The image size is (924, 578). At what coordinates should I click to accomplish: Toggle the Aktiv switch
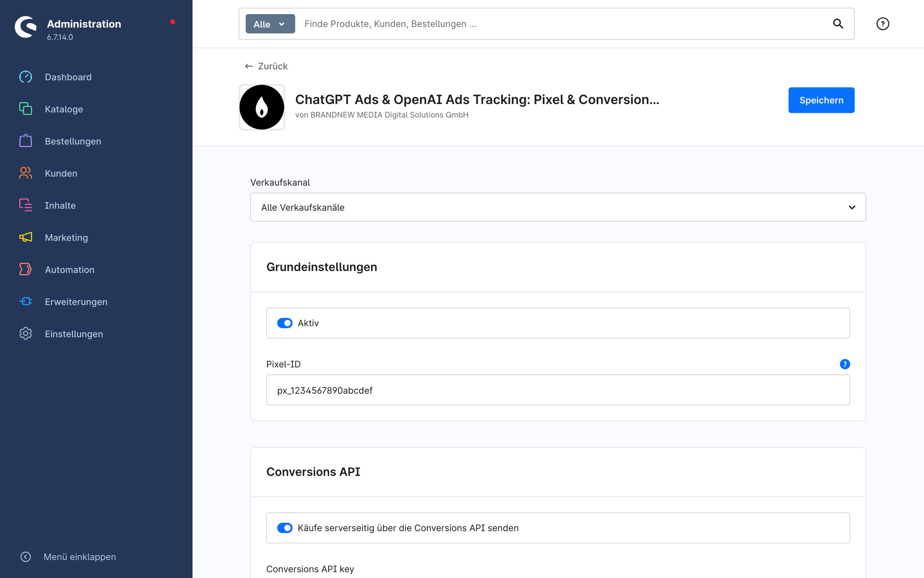285,323
